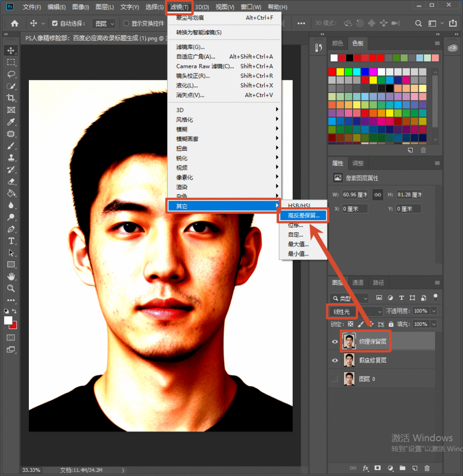Go to the Home screen icon

14,23
